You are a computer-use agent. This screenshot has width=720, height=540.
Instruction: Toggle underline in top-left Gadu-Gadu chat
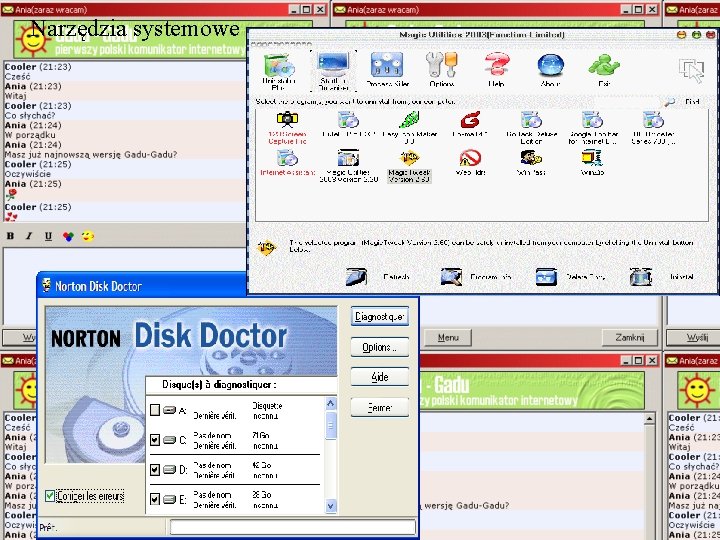(48, 236)
